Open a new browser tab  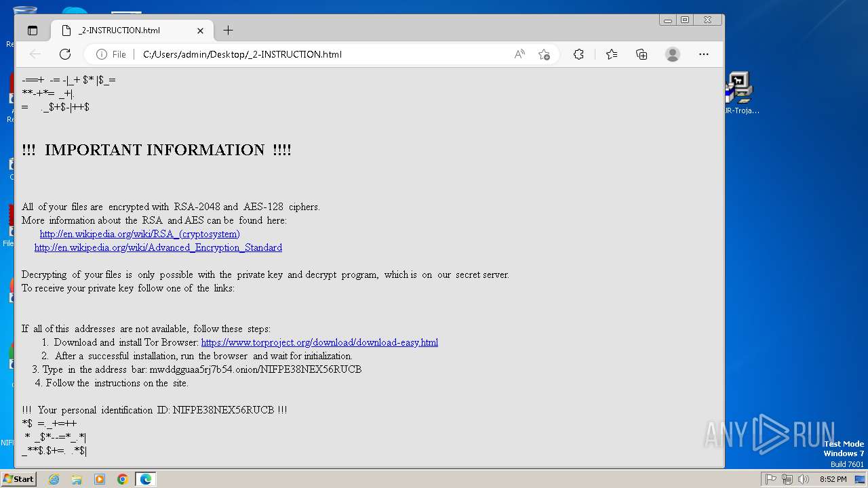[x=228, y=30]
